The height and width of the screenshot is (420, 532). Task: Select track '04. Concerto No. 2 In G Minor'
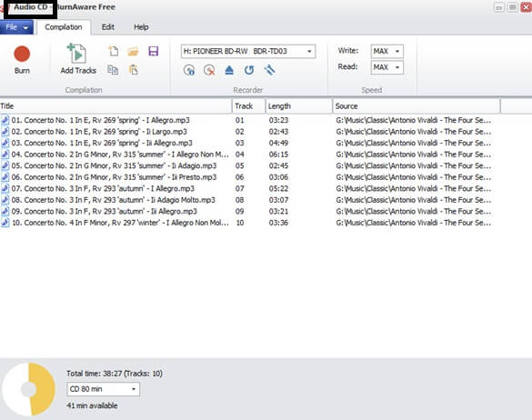[x=120, y=155]
